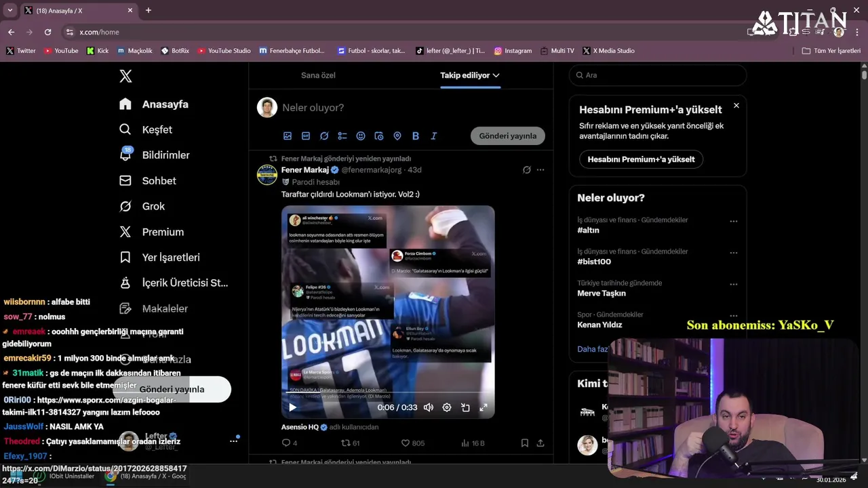Repost the tweet with 61 reposts
This screenshot has height=488, width=868.
coord(350,443)
